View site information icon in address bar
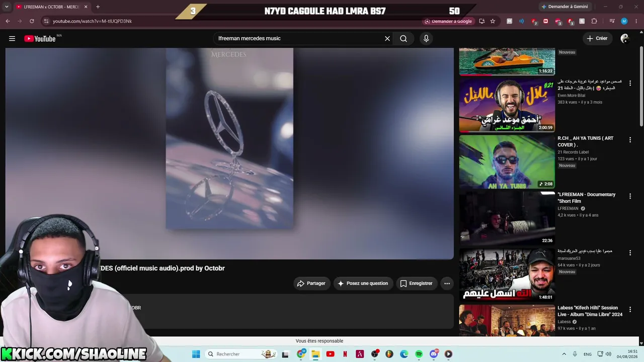Screen dimensions: 644x362 46,21
